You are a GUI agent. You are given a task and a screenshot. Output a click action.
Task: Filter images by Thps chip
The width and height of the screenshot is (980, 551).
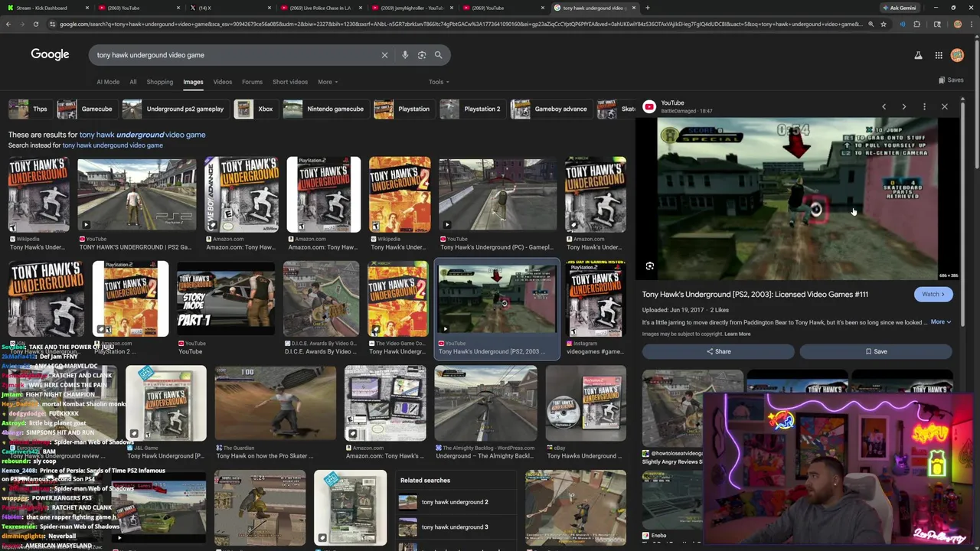pos(28,109)
